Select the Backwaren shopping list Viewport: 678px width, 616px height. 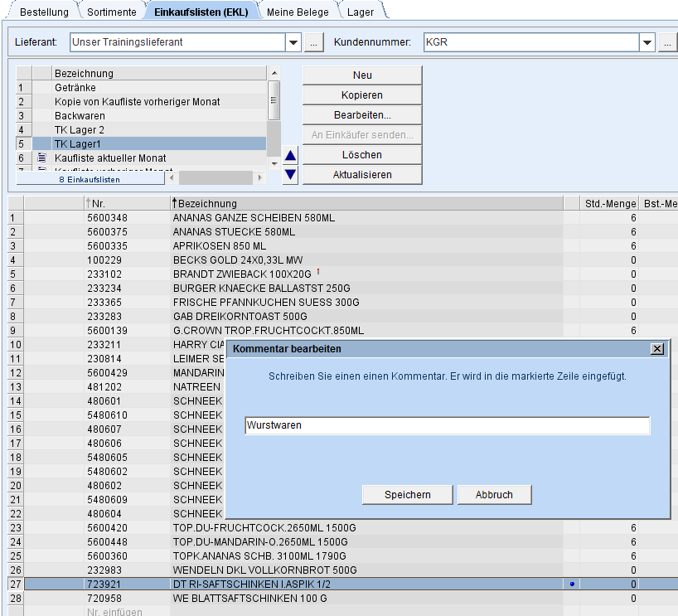point(80,115)
